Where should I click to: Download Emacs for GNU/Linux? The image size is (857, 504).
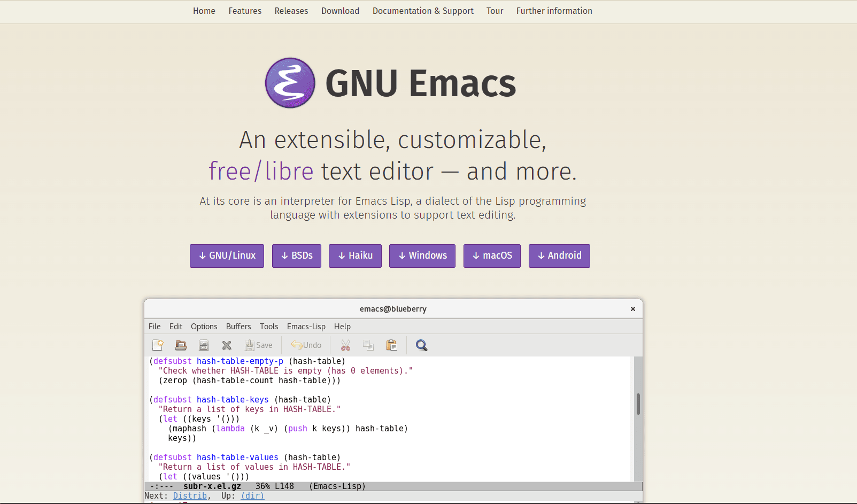click(x=227, y=256)
